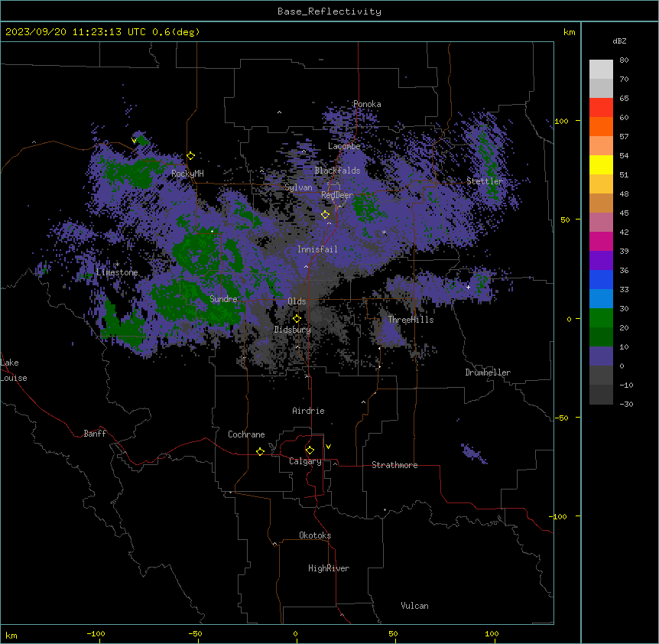Click the RockyMH label

[x=187, y=174]
